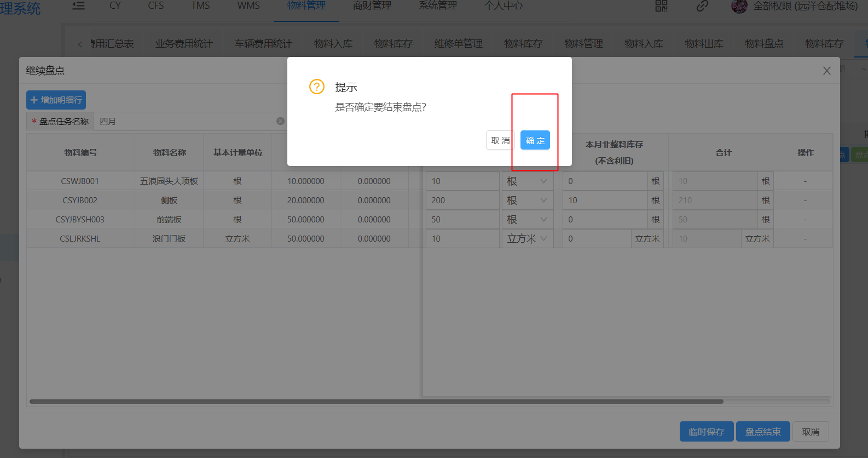Click the link chain icon in the top bar

click(x=702, y=6)
